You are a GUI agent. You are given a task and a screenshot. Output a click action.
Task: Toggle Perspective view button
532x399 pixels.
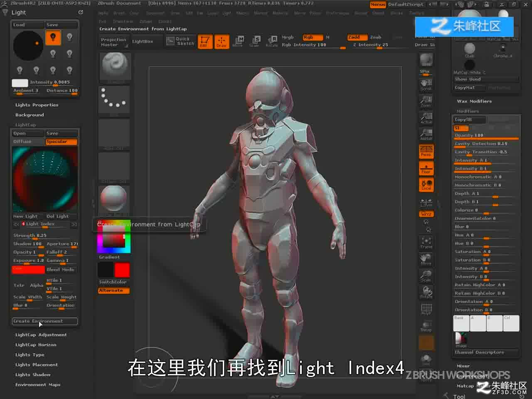(x=426, y=152)
